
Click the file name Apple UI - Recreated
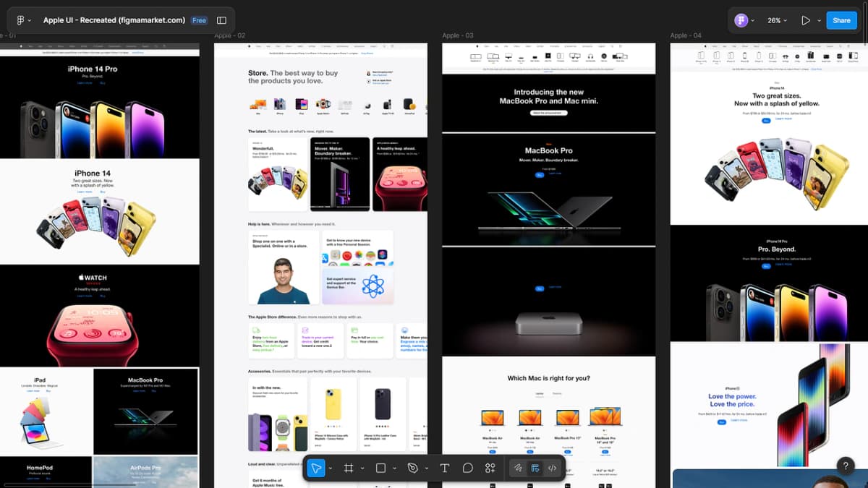pos(114,20)
